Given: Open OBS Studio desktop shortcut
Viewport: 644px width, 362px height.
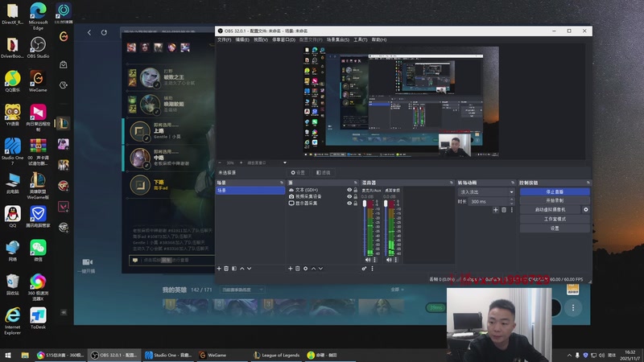Looking at the screenshot, I should click(x=38, y=47).
